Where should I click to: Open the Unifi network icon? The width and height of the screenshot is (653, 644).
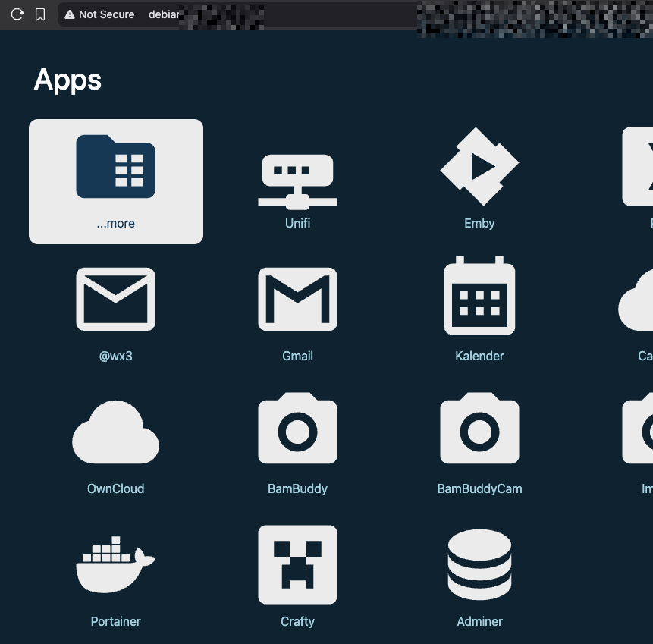pyautogui.click(x=297, y=182)
